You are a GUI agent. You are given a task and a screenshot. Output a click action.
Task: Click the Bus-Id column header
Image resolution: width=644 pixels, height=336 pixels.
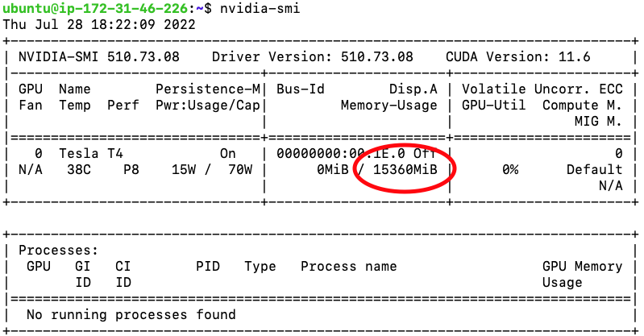tap(300, 89)
